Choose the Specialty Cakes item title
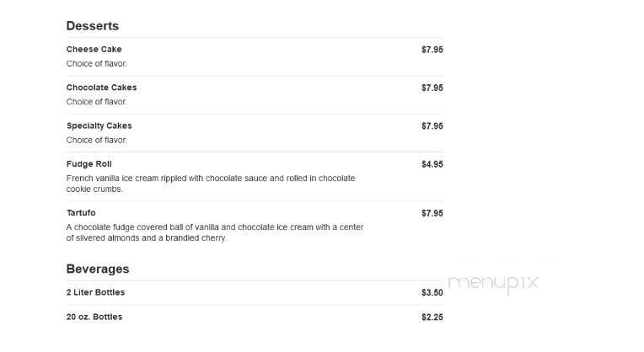The height and width of the screenshot is (352, 644). 99,126
